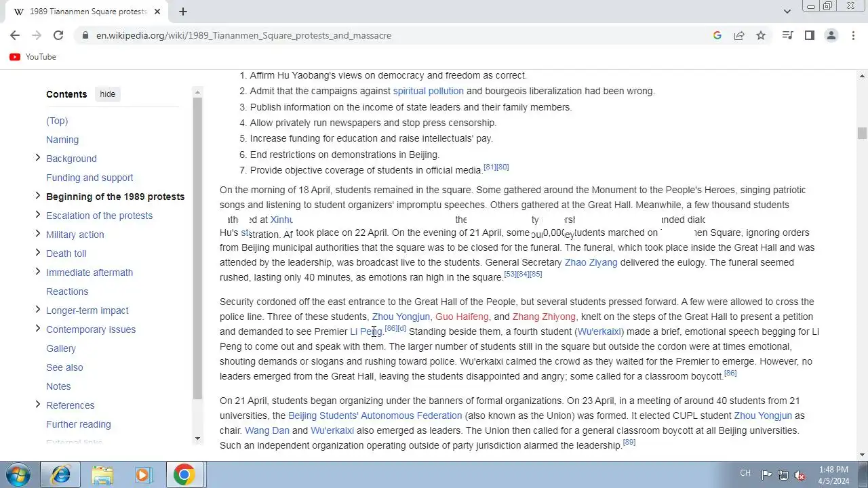
Task: Open media controls icon
Action: point(787,35)
